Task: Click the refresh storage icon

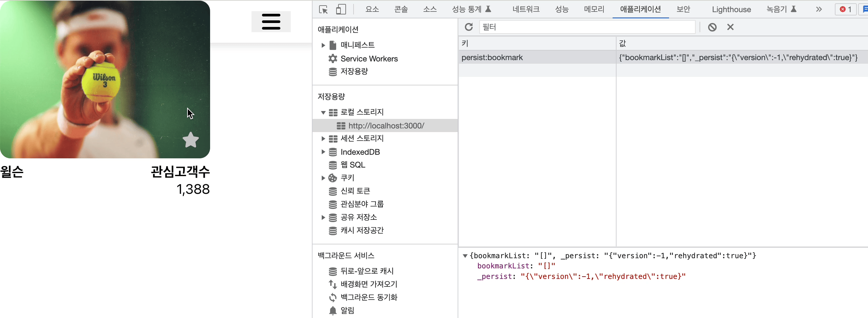Action: (469, 27)
